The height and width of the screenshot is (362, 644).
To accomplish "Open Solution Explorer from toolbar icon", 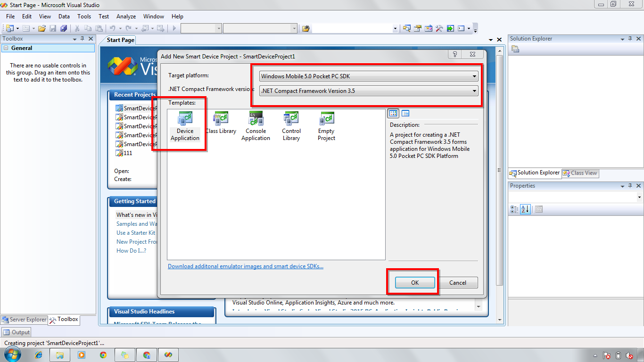I will (x=406, y=28).
